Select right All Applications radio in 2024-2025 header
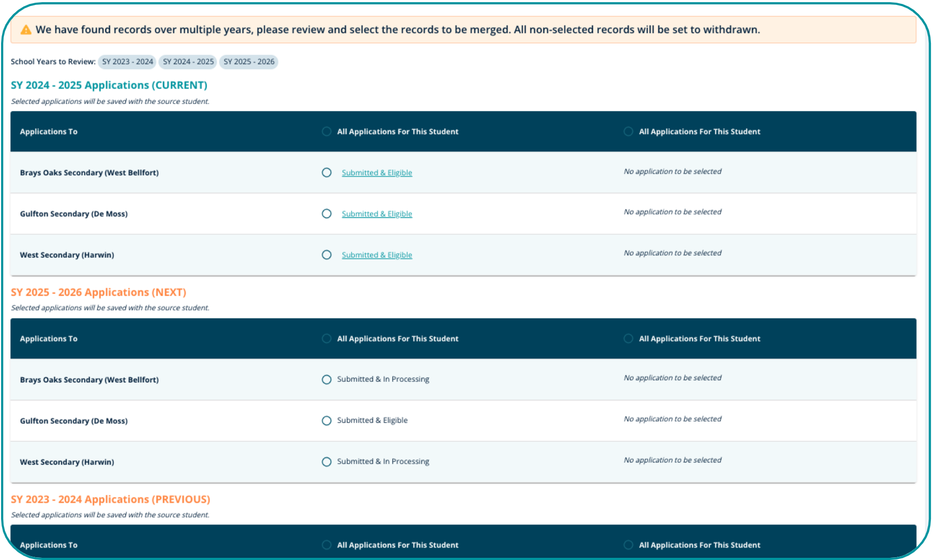 point(628,131)
